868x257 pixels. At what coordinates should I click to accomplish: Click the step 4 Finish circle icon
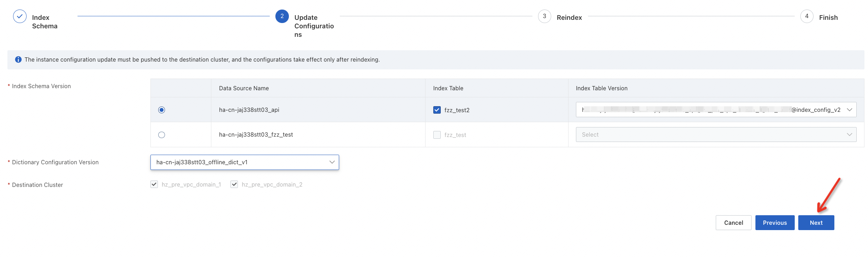pyautogui.click(x=806, y=16)
